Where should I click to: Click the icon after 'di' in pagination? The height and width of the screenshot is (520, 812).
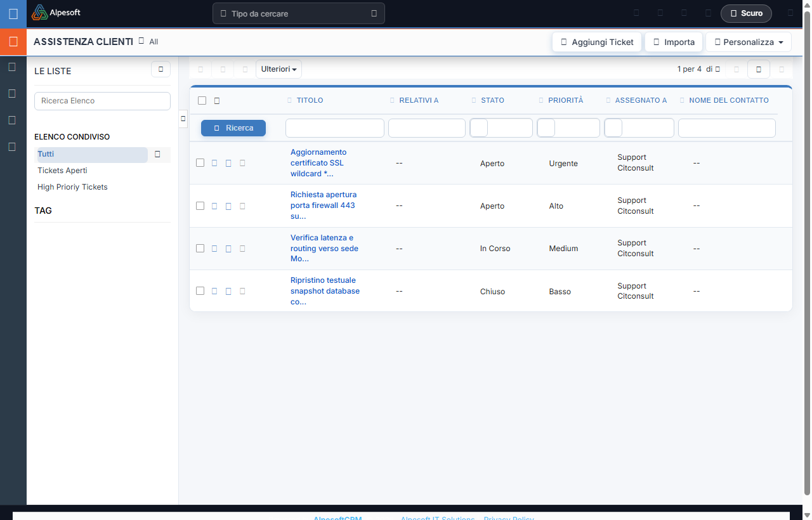point(717,69)
